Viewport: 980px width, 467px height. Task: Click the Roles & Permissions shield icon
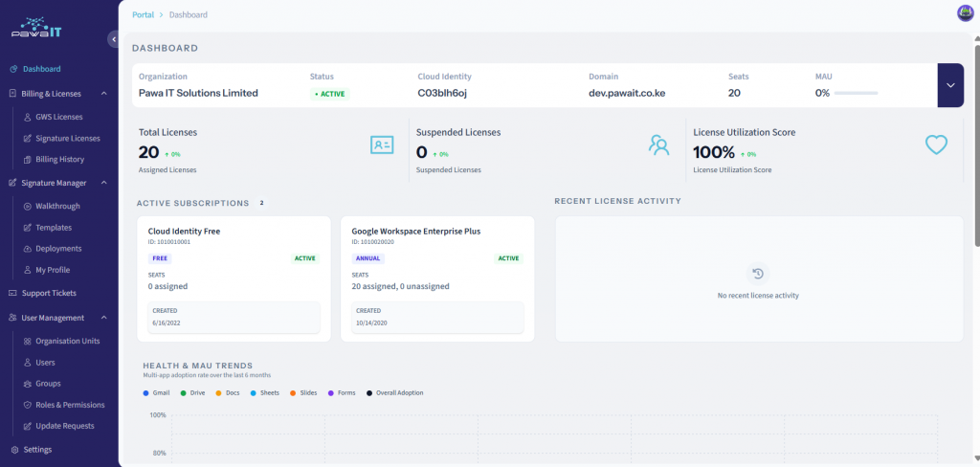28,405
